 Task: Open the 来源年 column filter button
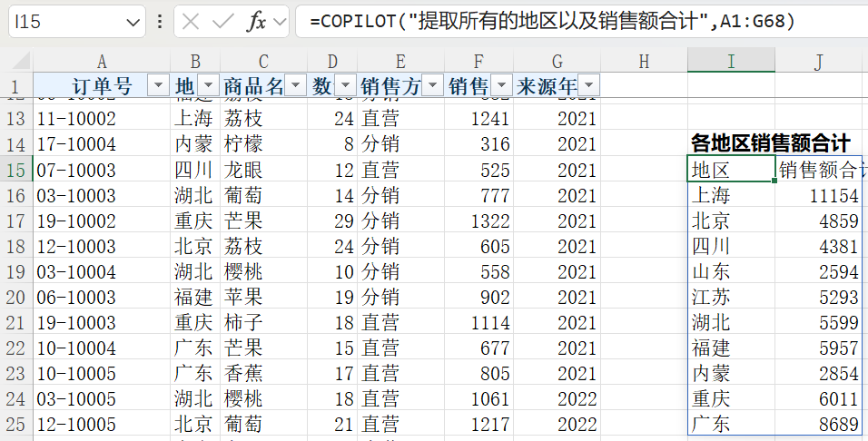pyautogui.click(x=588, y=86)
